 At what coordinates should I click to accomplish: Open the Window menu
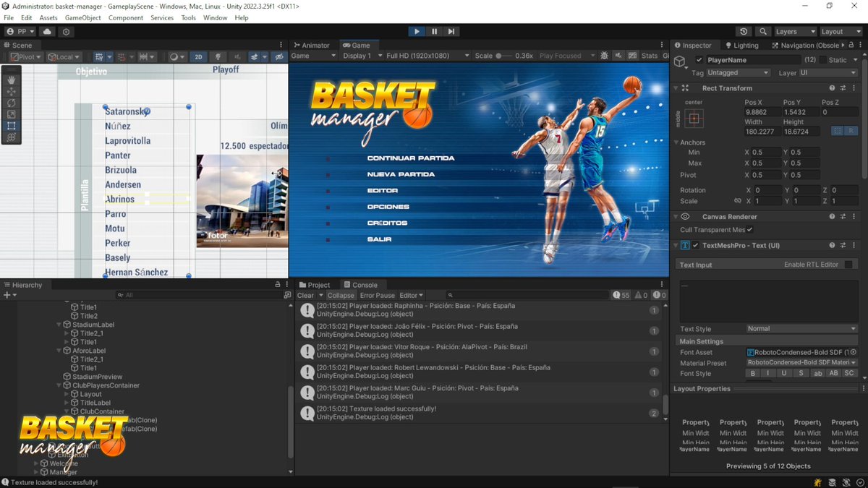(x=215, y=17)
